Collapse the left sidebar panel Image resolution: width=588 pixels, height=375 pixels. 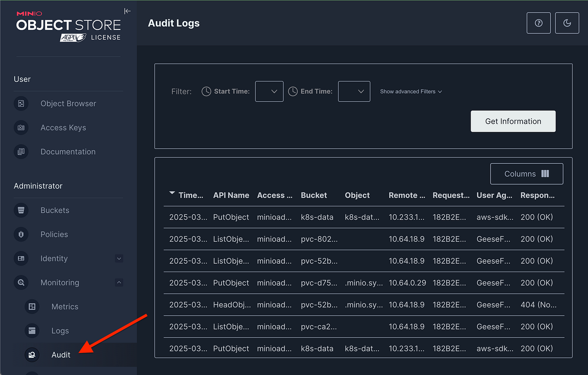[127, 11]
